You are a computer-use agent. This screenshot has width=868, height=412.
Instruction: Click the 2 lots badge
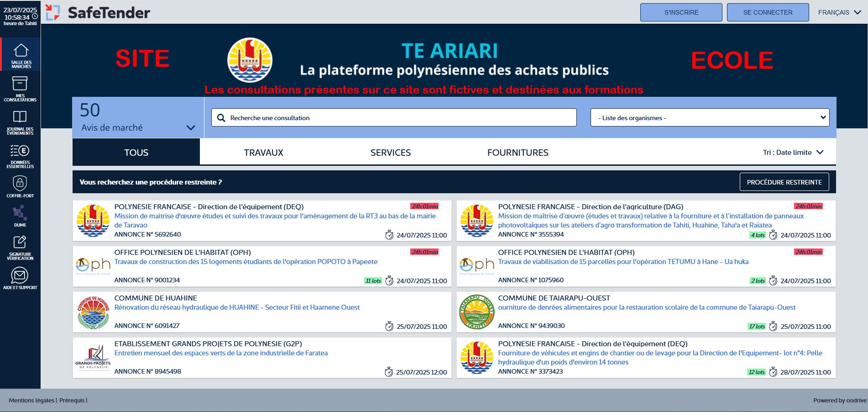tap(758, 281)
